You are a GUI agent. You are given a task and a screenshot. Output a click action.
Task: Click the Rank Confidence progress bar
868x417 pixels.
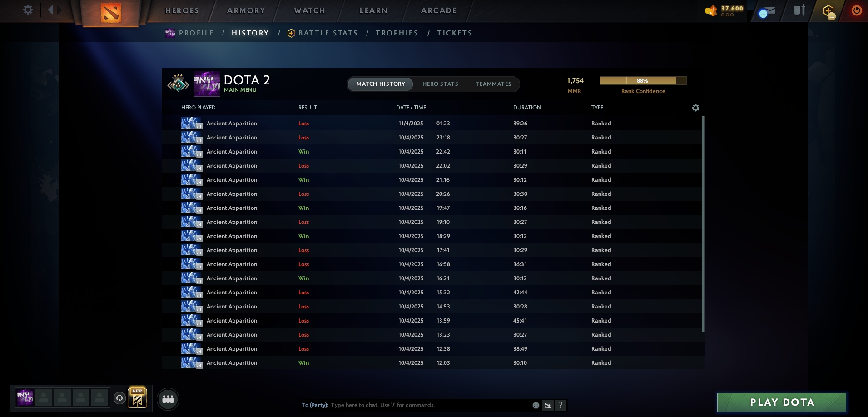643,81
